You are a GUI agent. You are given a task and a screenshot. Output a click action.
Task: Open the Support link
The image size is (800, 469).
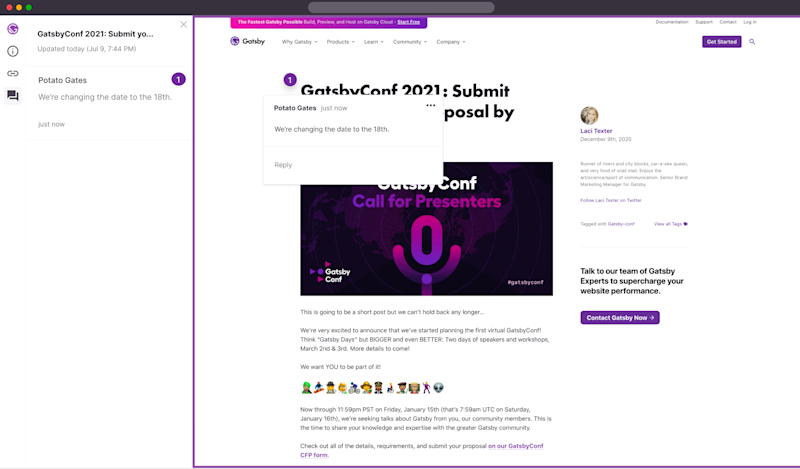click(x=704, y=22)
